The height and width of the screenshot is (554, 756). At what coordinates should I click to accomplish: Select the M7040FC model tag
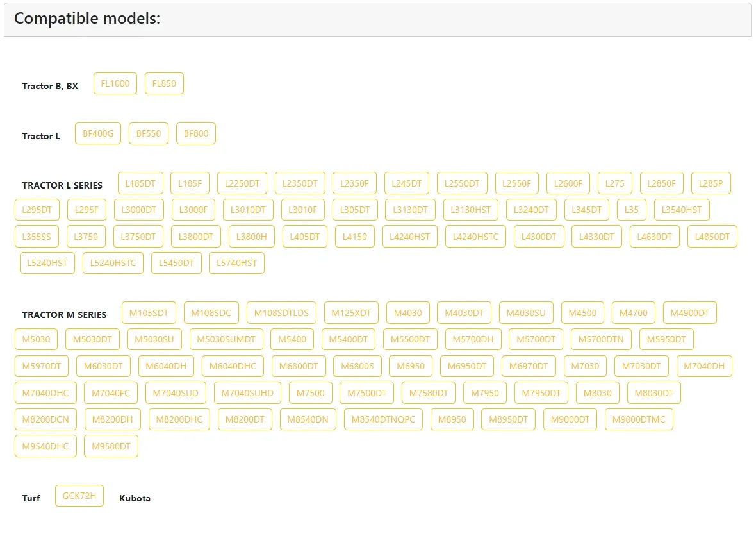pyautogui.click(x=111, y=393)
